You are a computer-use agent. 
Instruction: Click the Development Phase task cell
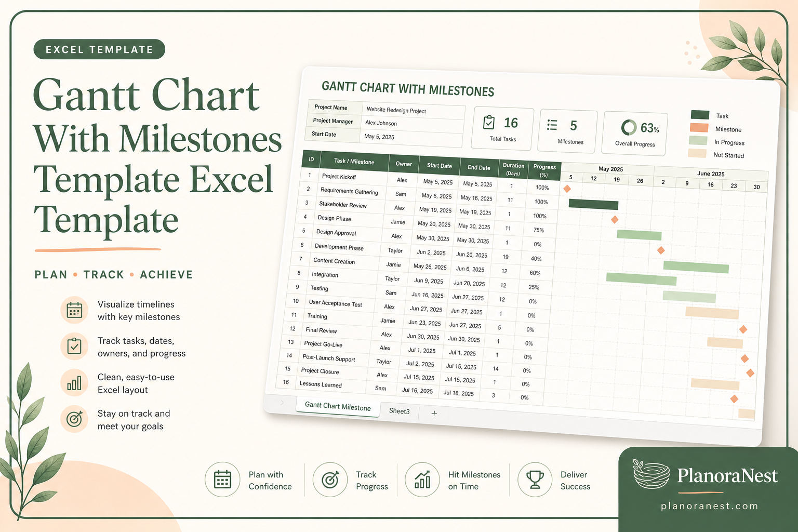(x=345, y=247)
